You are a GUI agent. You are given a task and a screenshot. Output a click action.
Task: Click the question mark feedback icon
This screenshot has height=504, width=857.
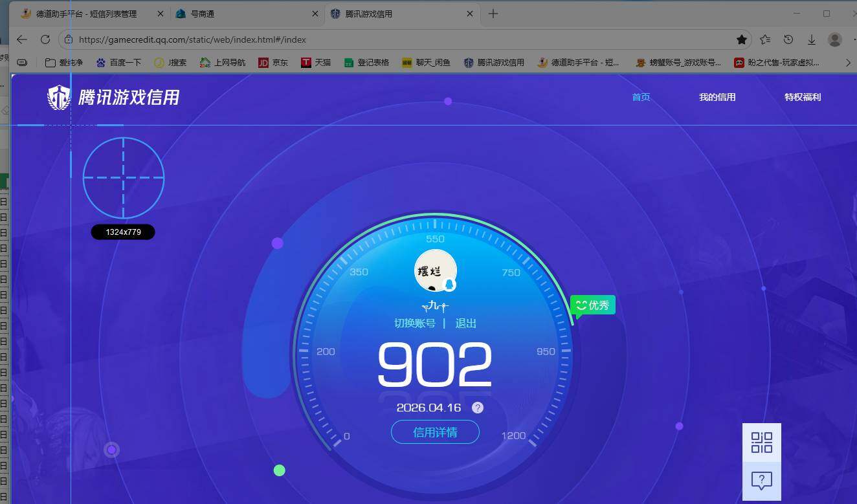pyautogui.click(x=761, y=480)
